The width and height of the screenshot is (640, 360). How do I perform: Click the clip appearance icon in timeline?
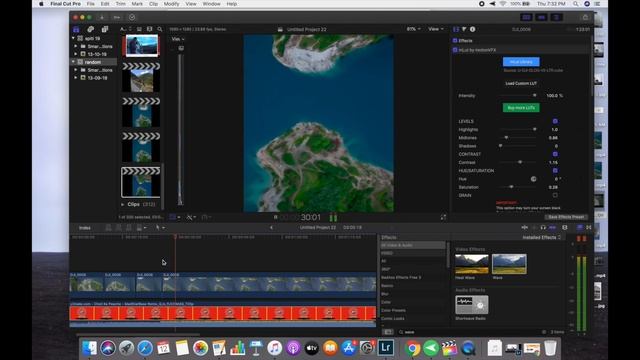(x=565, y=227)
